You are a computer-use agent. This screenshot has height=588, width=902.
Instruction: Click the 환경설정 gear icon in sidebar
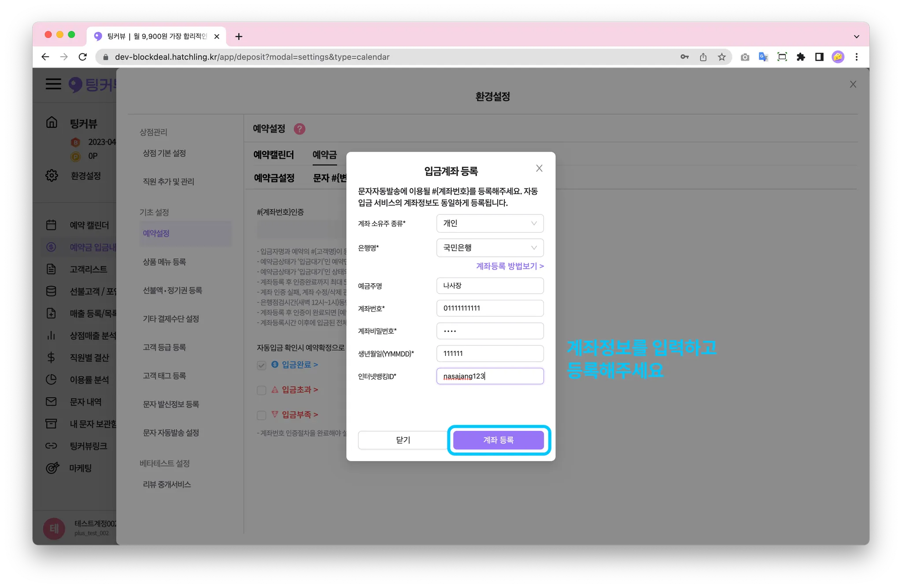[x=52, y=175]
